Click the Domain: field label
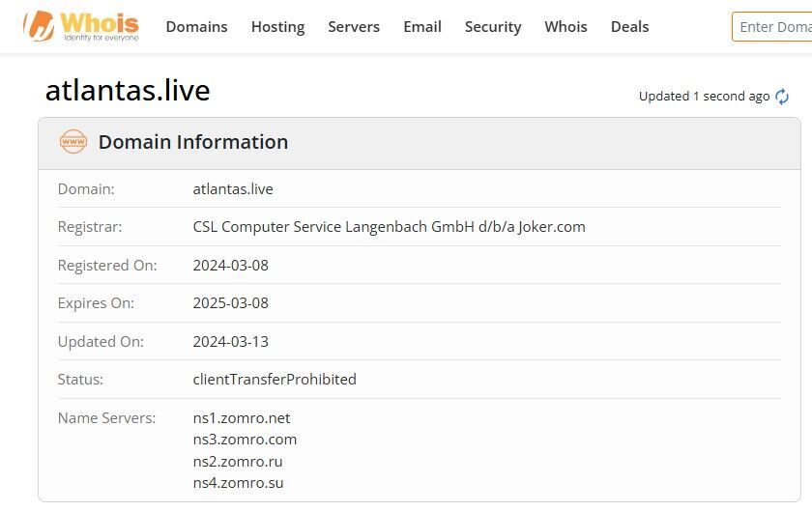 pos(86,189)
